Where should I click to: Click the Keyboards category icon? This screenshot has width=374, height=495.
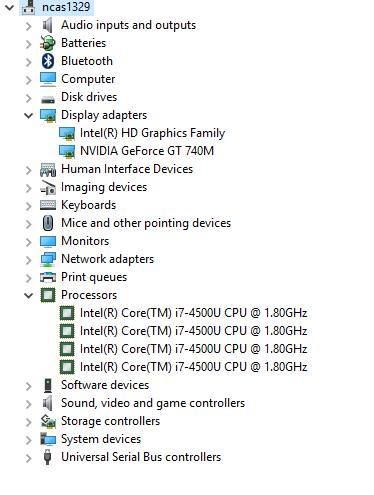(48, 205)
